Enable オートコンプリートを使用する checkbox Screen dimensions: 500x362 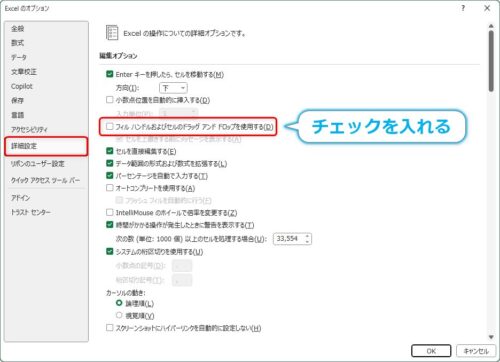[109, 188]
